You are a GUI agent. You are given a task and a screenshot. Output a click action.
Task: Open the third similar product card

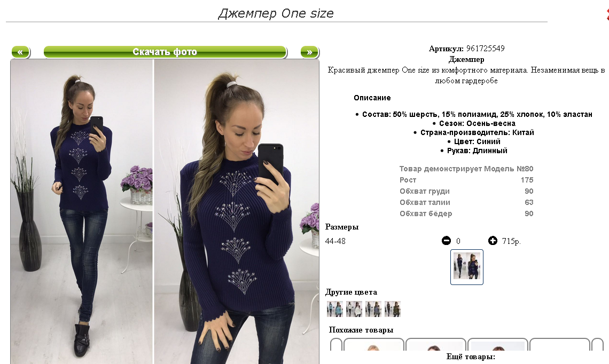pos(498,345)
